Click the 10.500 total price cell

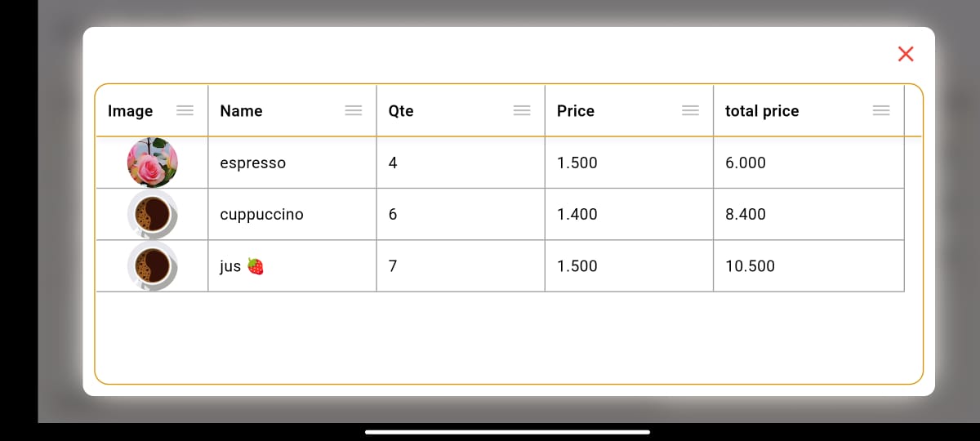pyautogui.click(x=808, y=265)
